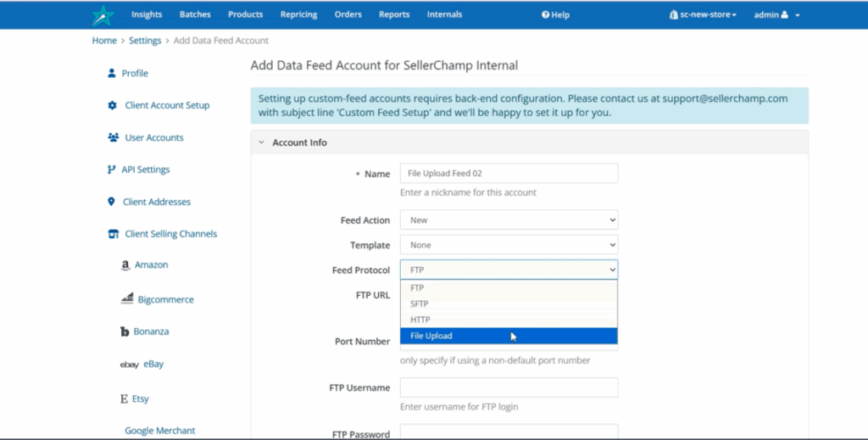Click the API Settings branch icon
Viewport: 868px width, 440px height.
coord(111,170)
